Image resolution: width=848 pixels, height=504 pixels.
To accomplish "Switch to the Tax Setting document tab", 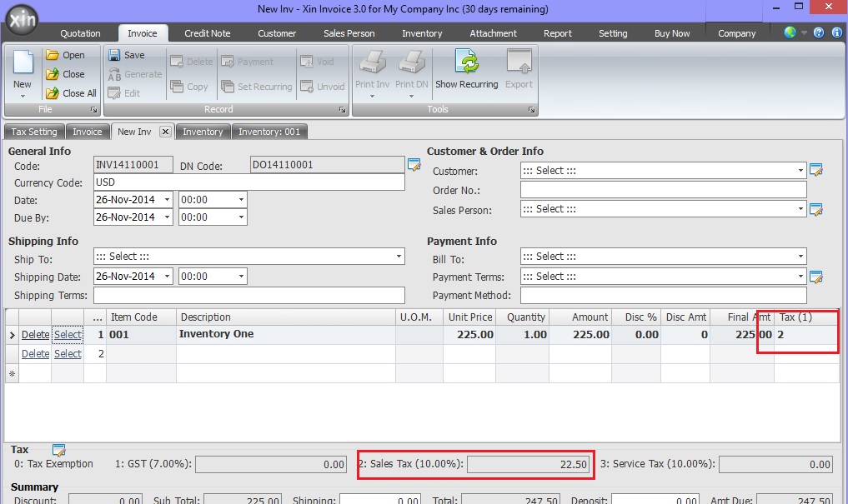I will 34,132.
